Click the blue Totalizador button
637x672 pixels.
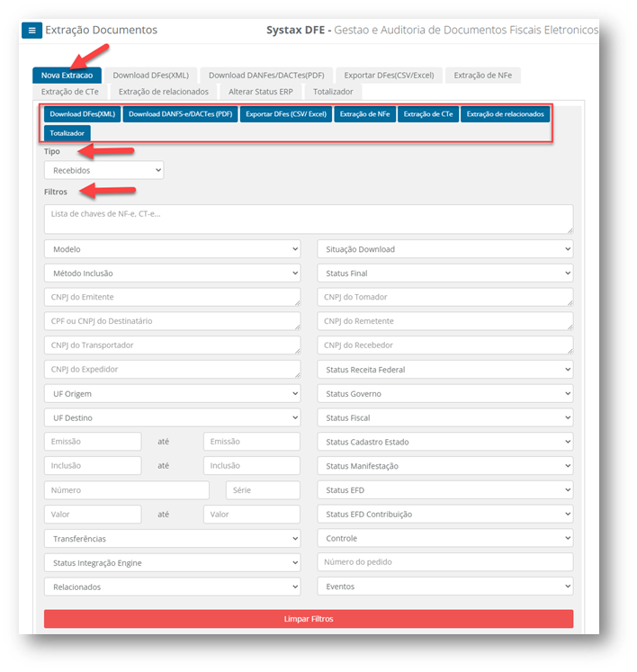pos(67,133)
